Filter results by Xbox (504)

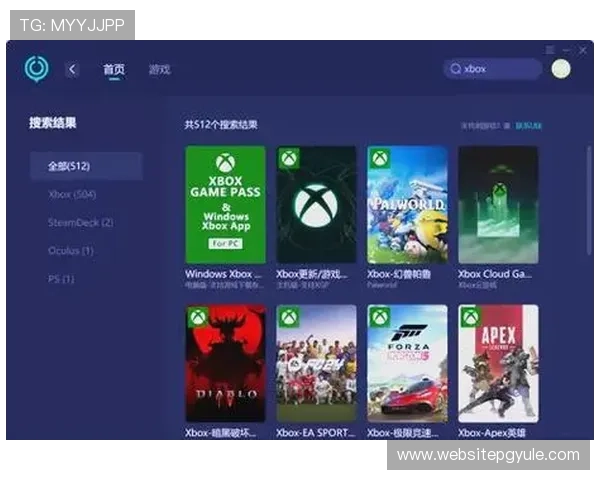(72, 194)
